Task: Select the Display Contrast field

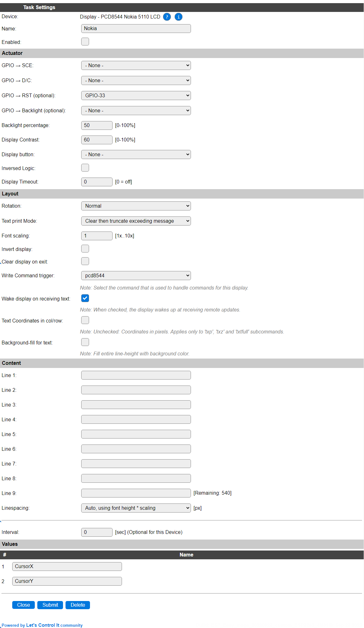Action: tap(97, 140)
